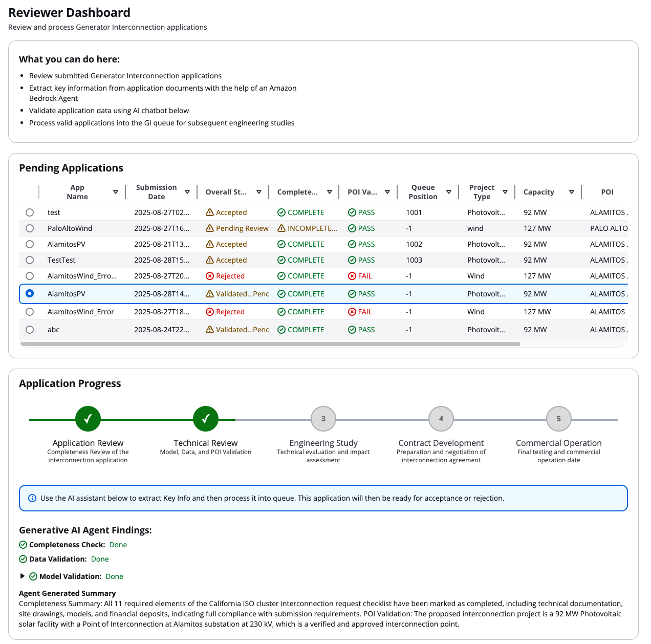The height and width of the screenshot is (644, 651).
Task: Click the Data Validation green check icon
Action: [x=23, y=559]
